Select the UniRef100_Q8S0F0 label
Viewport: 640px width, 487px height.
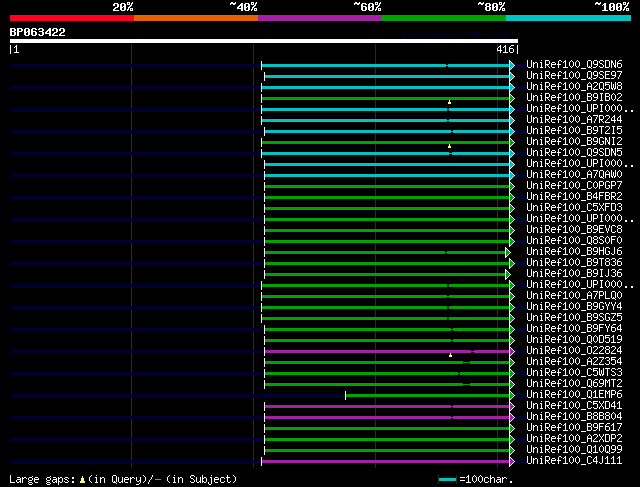[x=574, y=241]
